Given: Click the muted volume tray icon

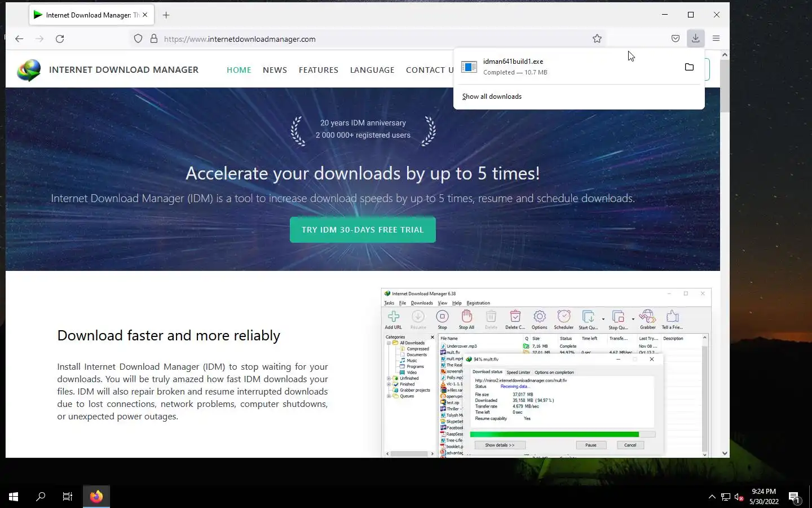Looking at the screenshot, I should pos(739,497).
